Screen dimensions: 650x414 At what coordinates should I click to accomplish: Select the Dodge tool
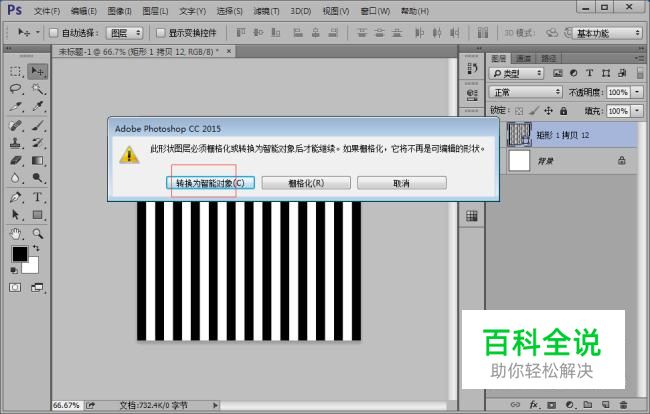pos(37,178)
